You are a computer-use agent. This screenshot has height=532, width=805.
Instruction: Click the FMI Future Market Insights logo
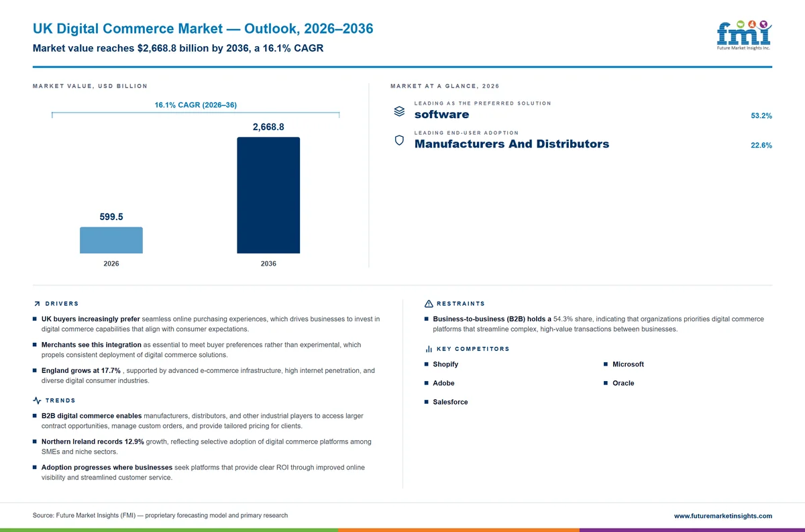tap(744, 35)
